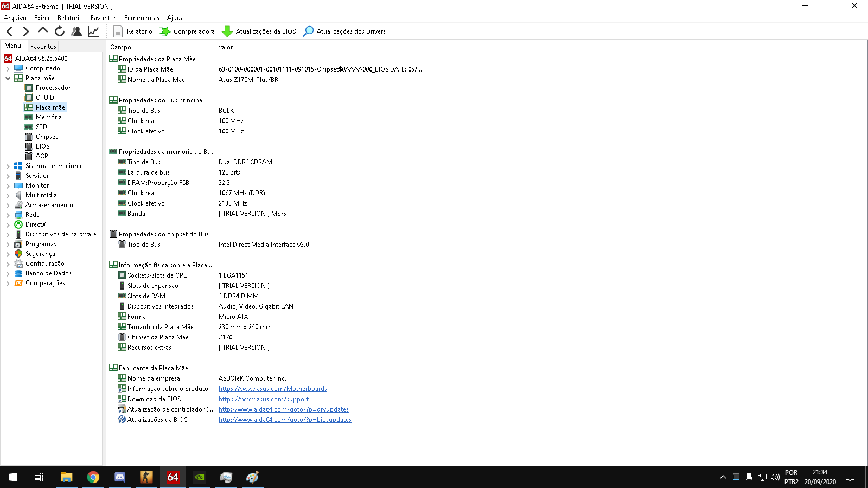Refresh the current page
The width and height of the screenshot is (868, 488).
point(60,31)
